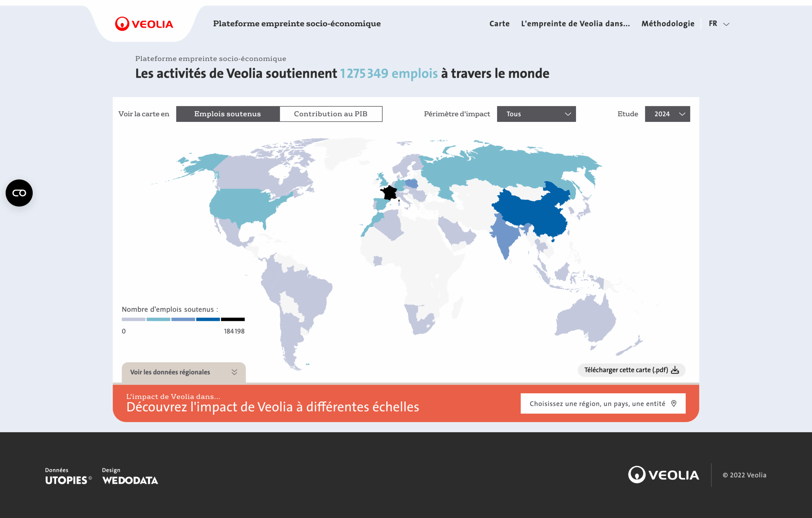The width and height of the screenshot is (812, 518).
Task: Click the region, country, entity search field
Action: 597,404
